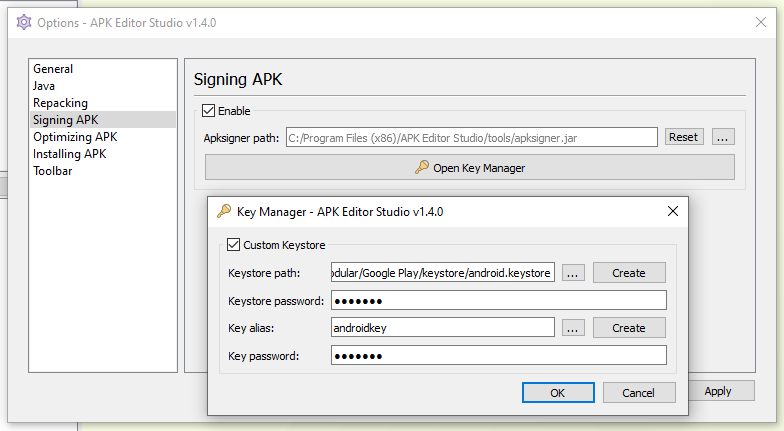Go to Optimizing APK settings
Image resolution: width=784 pixels, height=431 pixels.
[x=75, y=137]
